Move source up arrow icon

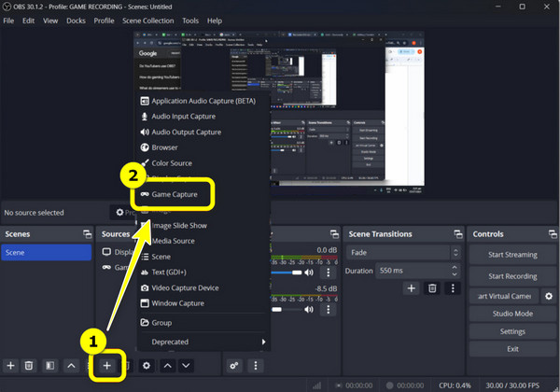167,366
